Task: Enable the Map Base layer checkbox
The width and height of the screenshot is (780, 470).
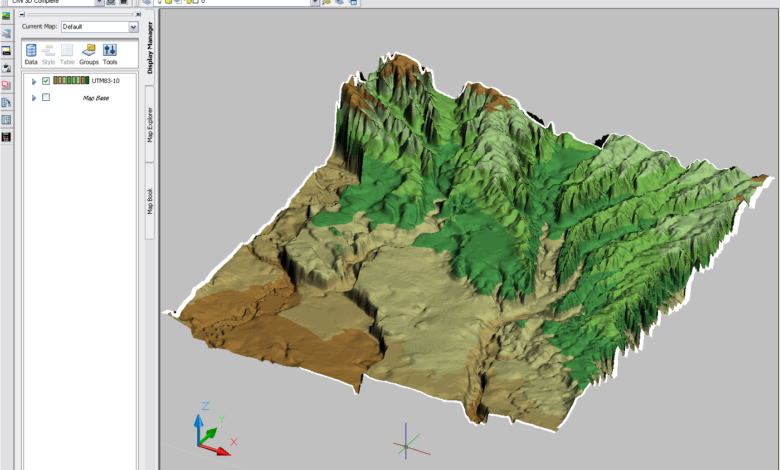Action: [x=46, y=97]
